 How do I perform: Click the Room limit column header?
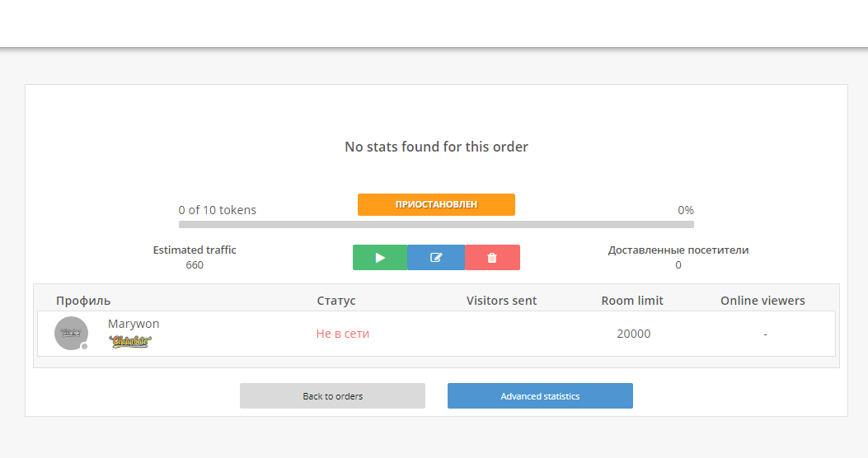point(632,301)
